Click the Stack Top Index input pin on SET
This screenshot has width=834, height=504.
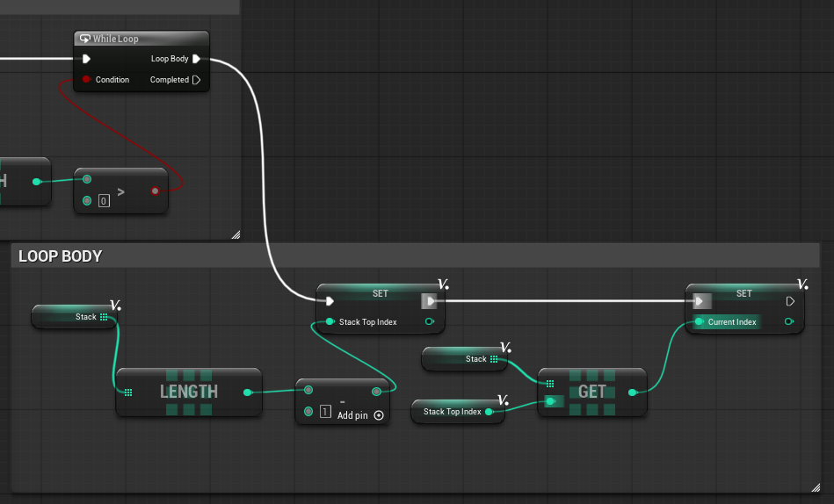tap(330, 321)
